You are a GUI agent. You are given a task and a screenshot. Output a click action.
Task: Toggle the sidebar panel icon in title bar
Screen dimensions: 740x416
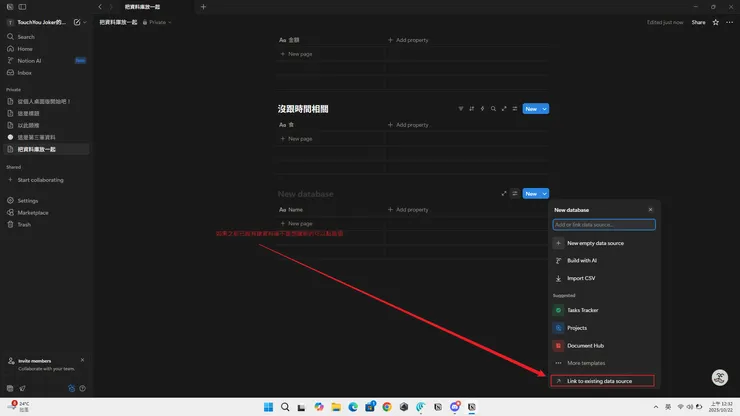22,7
